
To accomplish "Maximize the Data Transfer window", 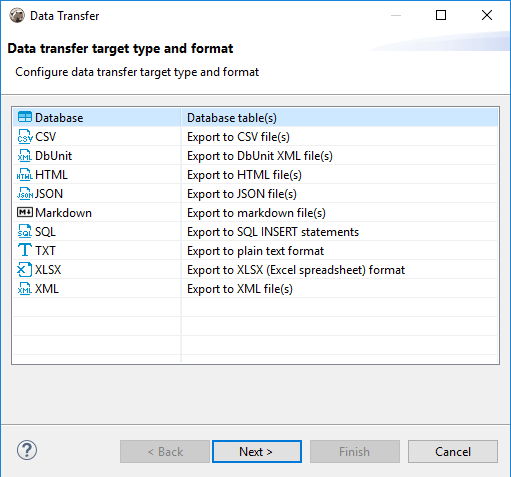I will coord(441,15).
